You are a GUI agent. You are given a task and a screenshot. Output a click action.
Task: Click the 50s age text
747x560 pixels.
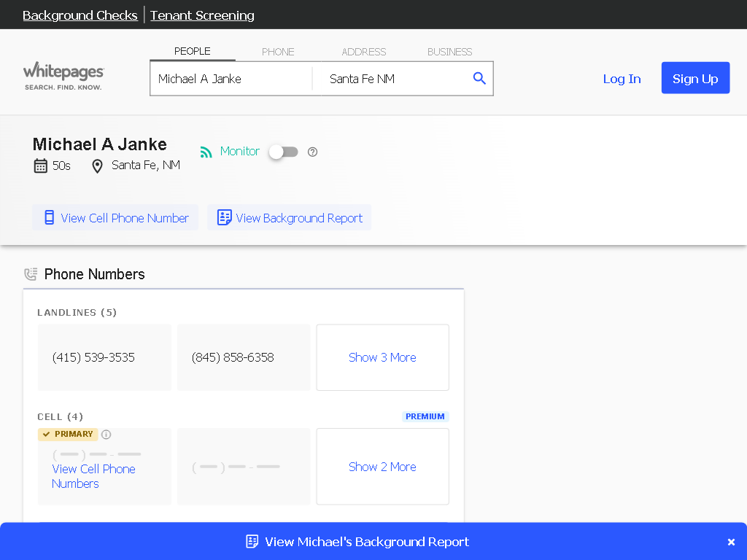61,166
